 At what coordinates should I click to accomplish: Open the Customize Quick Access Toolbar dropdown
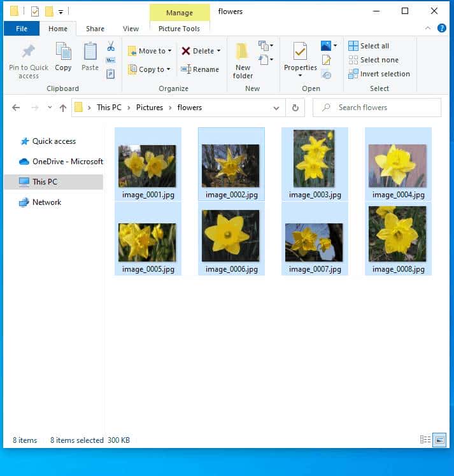(x=60, y=12)
